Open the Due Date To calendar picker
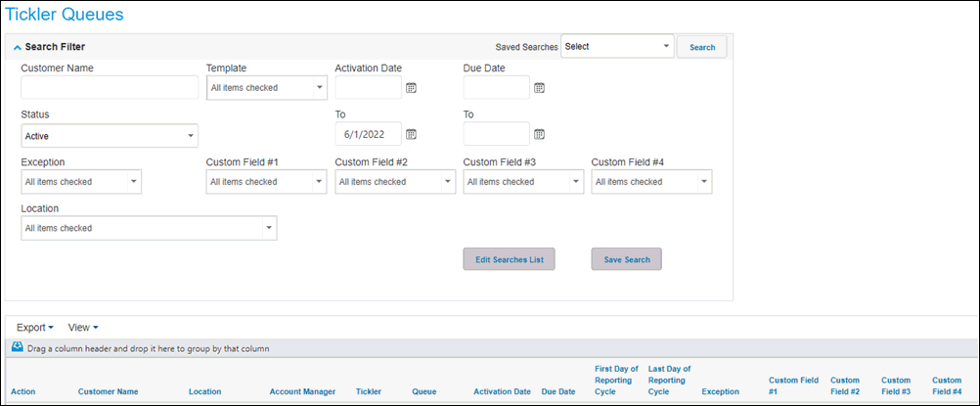This screenshot has width=980, height=406. [539, 134]
